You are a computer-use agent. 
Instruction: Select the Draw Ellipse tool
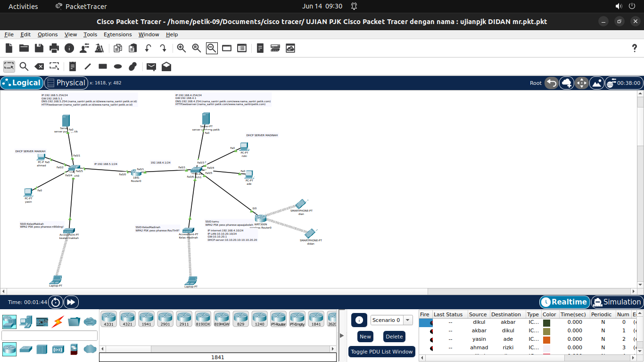pyautogui.click(x=118, y=66)
